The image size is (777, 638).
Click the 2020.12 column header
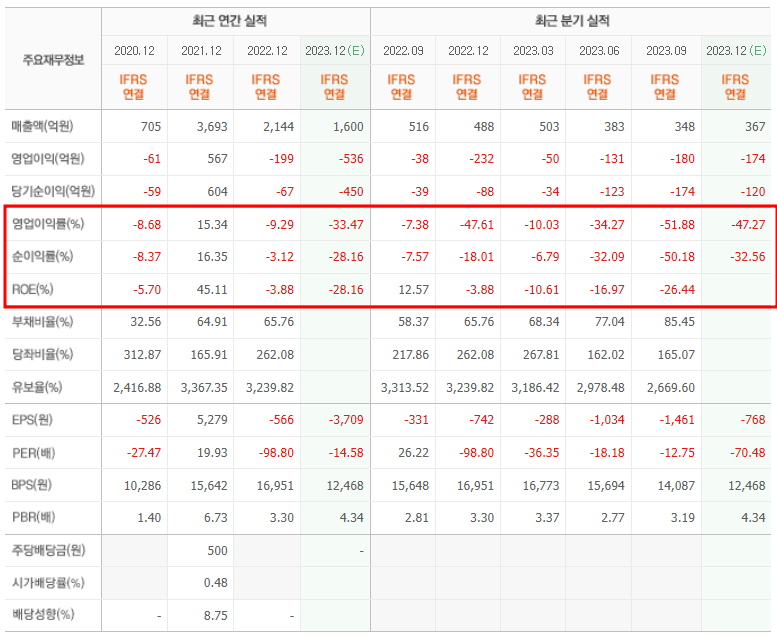point(134,51)
